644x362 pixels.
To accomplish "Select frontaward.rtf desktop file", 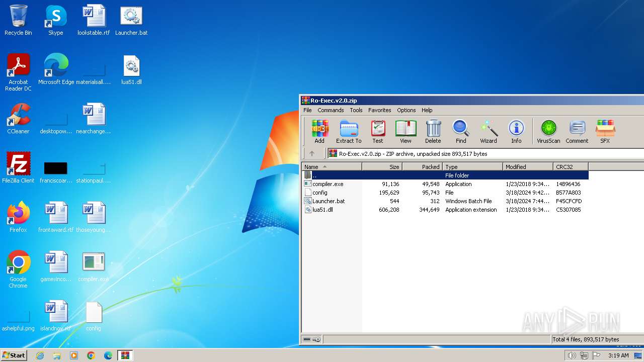I will 56,217.
